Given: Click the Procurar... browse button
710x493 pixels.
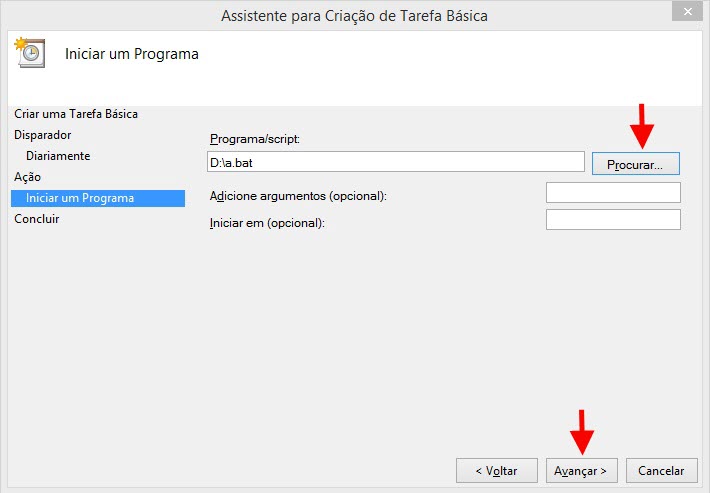Looking at the screenshot, I should click(636, 164).
